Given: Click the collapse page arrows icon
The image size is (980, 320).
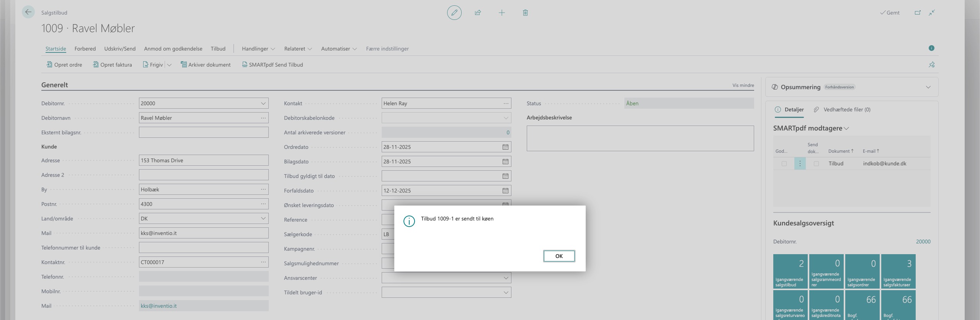Looking at the screenshot, I should tap(932, 13).
